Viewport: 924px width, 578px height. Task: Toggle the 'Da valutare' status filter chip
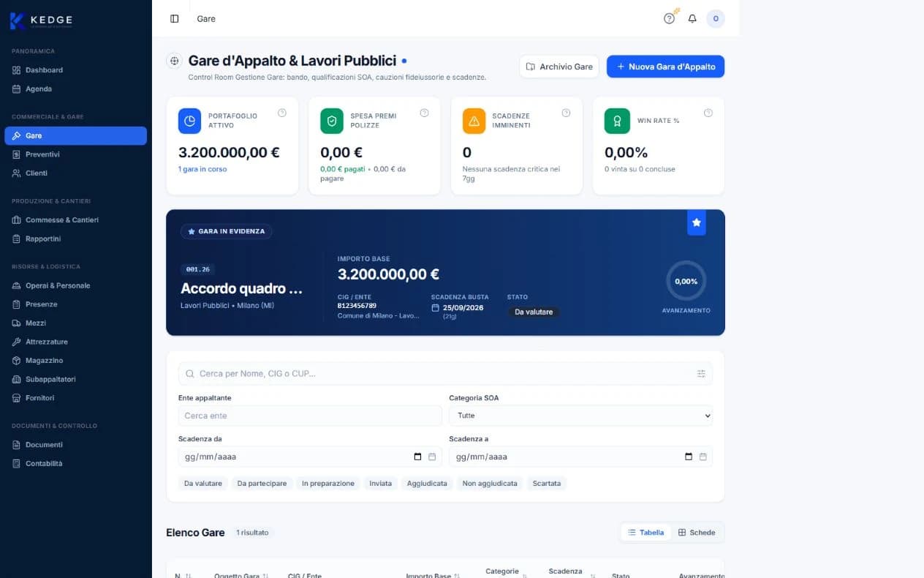pyautogui.click(x=203, y=484)
